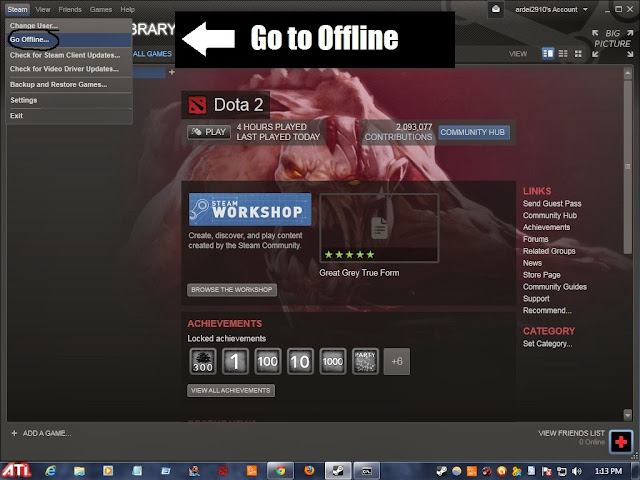
Task: Switch to detail view layout icon
Action: pos(548,53)
